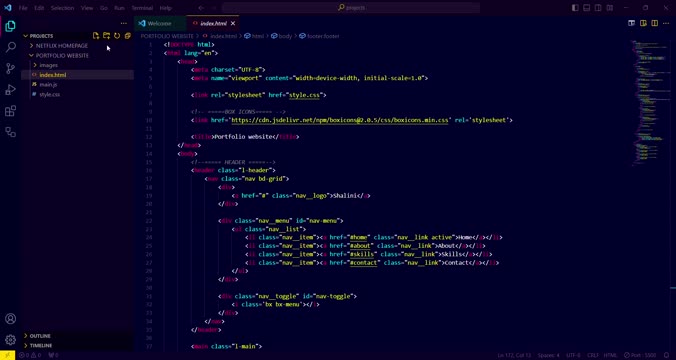Toggle the primary side bar layout icon
The image size is (676, 360).
[x=575, y=8]
